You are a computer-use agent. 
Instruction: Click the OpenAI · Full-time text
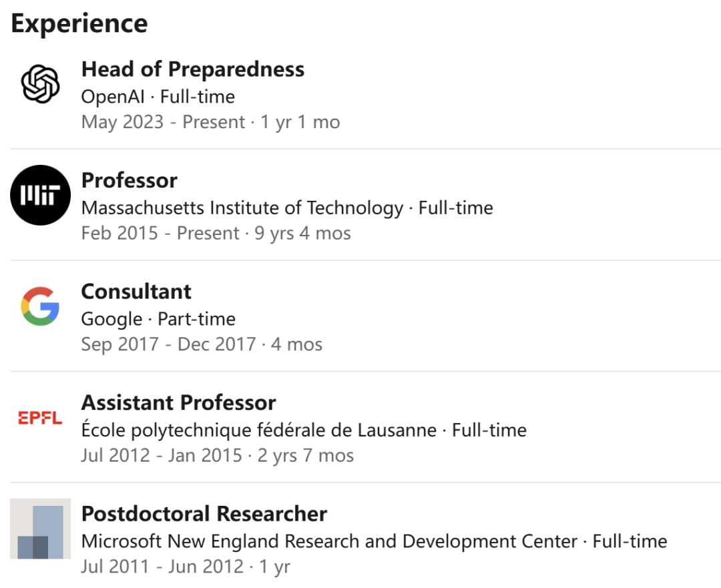coord(158,97)
